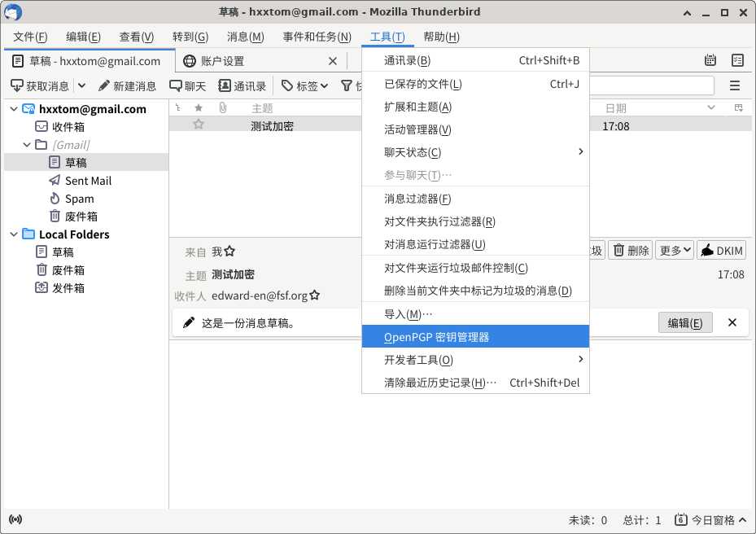The height and width of the screenshot is (534, 756).
Task: Open the 标签 tag dropdown
Action: coord(304,85)
